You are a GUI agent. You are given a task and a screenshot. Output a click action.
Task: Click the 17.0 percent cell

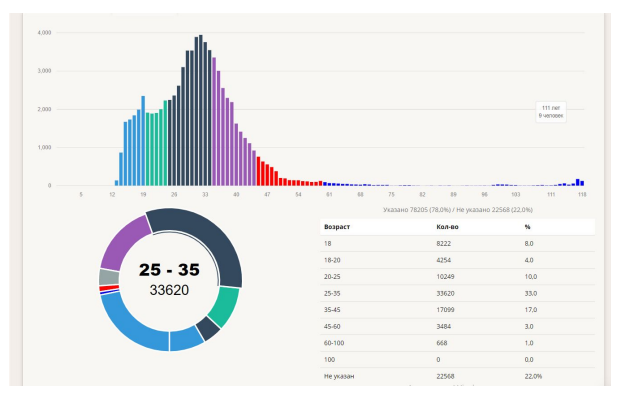pyautogui.click(x=530, y=310)
